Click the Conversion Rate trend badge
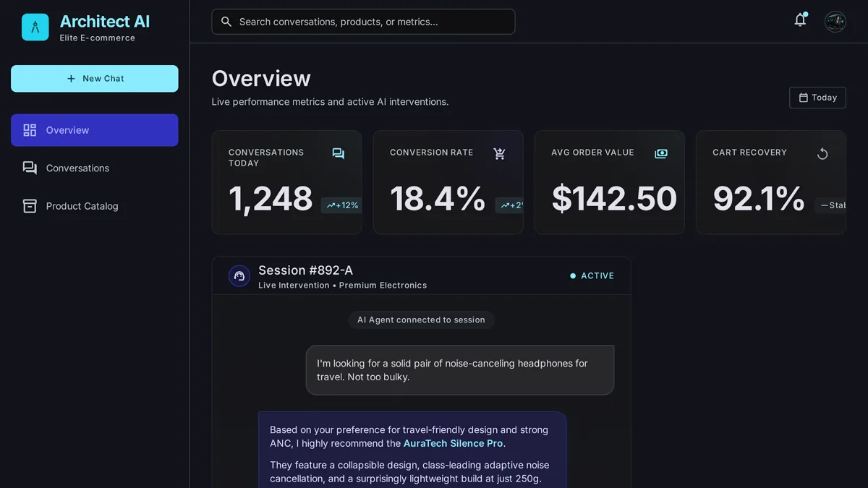Screen dimensions: 868x488 point(510,205)
